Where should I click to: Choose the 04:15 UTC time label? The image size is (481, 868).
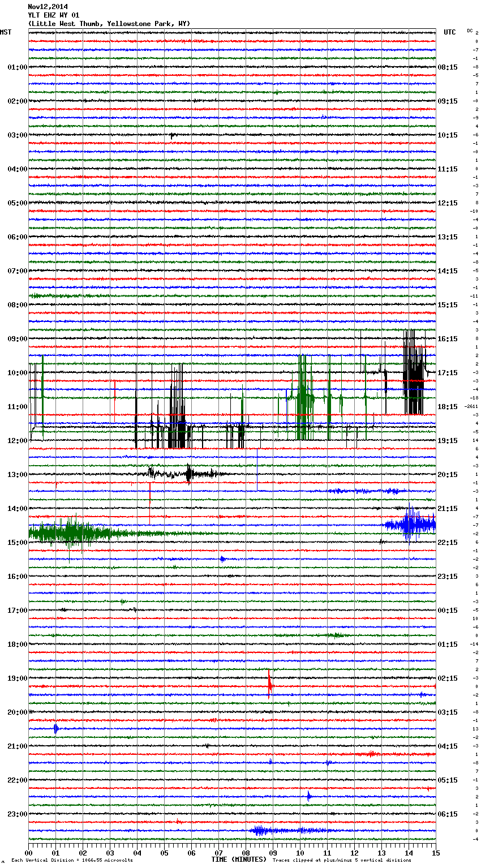coord(448,746)
